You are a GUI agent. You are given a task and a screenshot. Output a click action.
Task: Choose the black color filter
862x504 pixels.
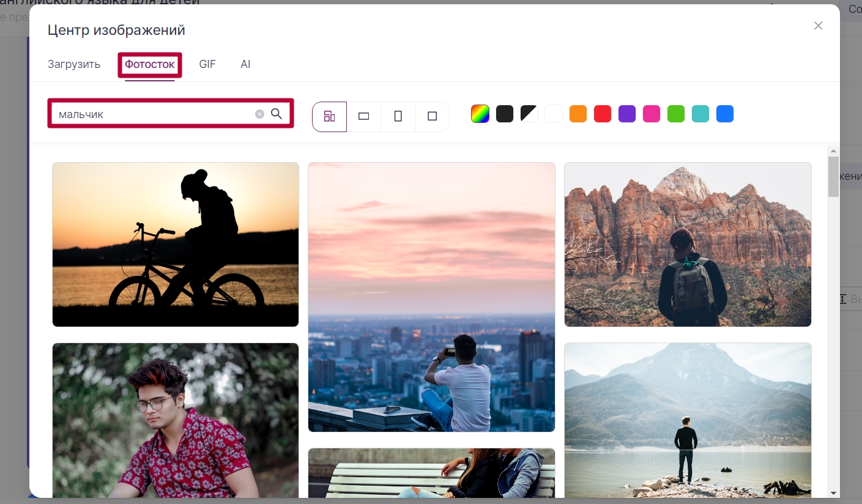(x=505, y=114)
